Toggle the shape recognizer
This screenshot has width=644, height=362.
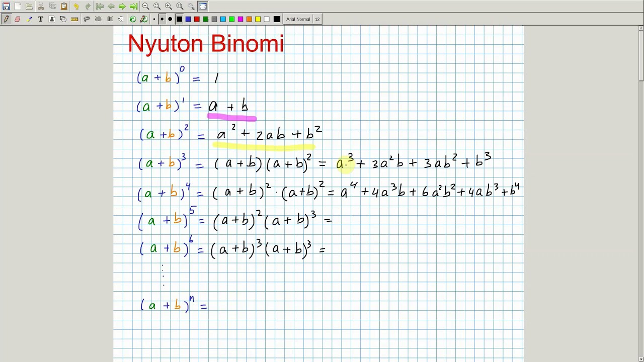(x=63, y=19)
